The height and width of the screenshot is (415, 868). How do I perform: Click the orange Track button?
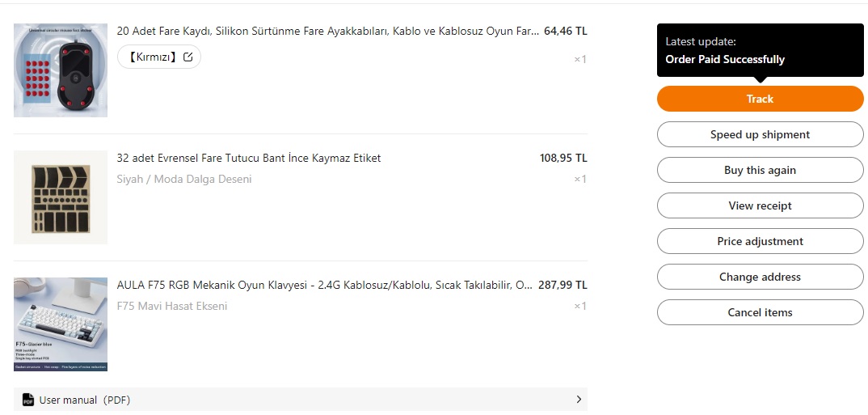click(760, 99)
